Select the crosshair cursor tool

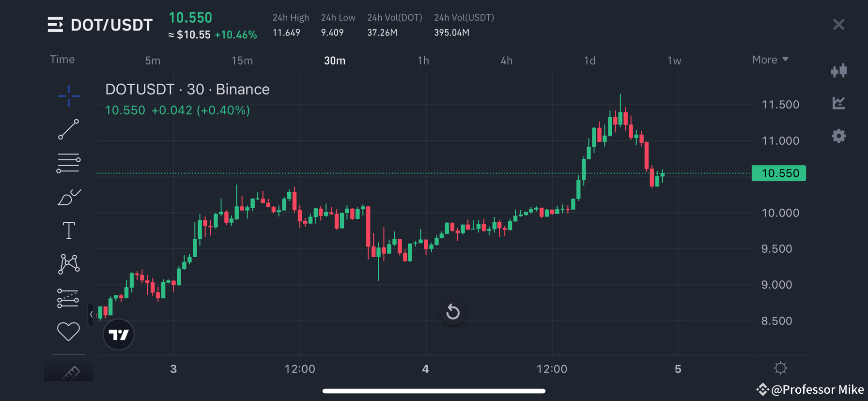68,96
